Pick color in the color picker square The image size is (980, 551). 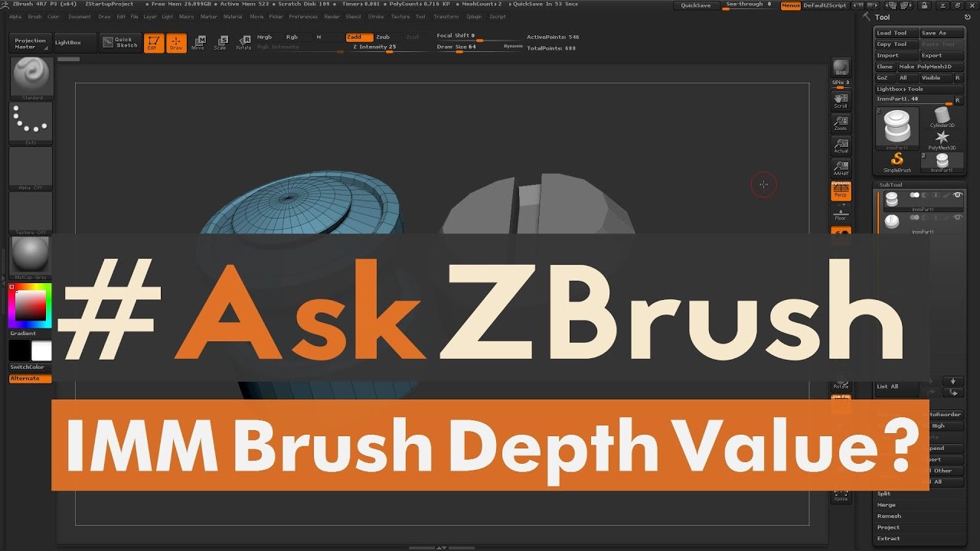coord(31,306)
